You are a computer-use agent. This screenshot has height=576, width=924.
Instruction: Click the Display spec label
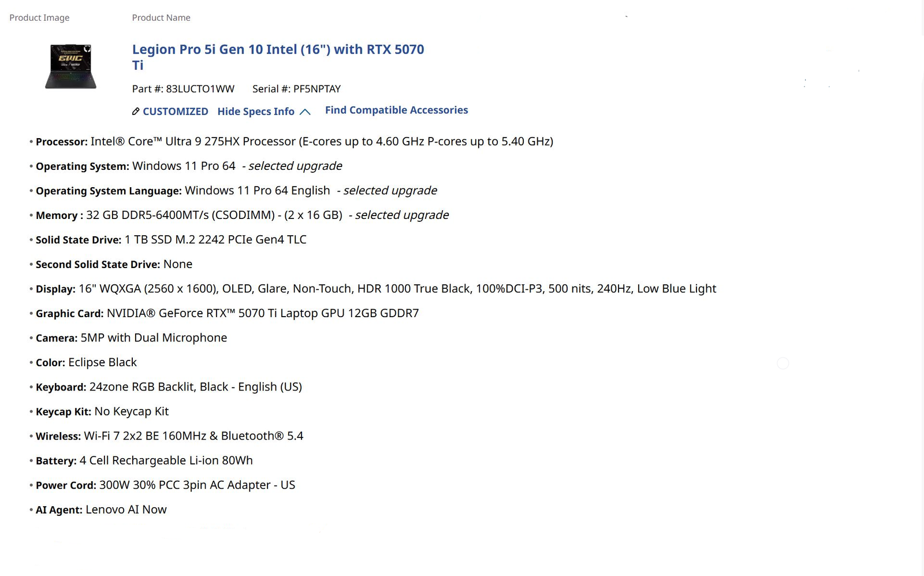coord(55,289)
